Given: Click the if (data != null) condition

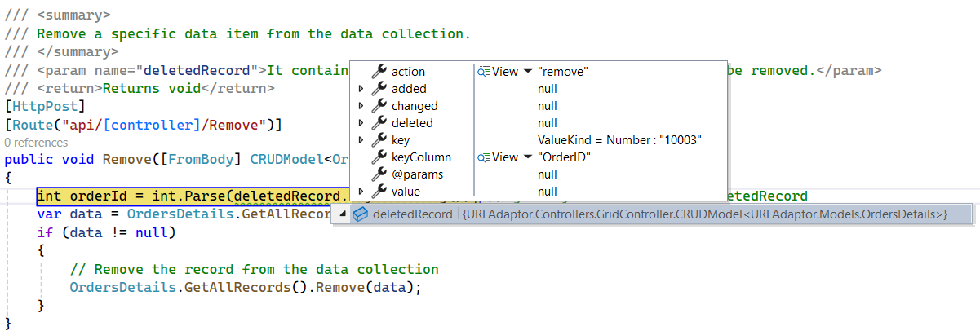Looking at the screenshot, I should click(x=106, y=232).
